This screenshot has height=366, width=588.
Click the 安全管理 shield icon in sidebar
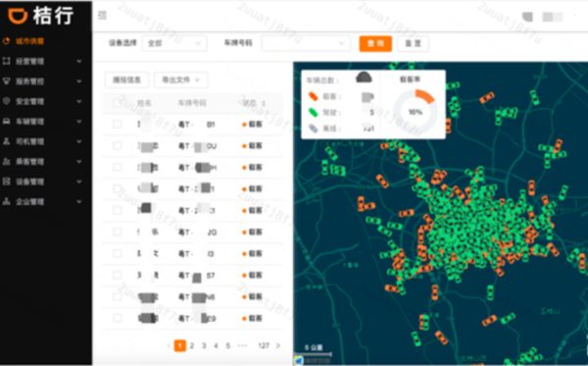pyautogui.click(x=7, y=101)
